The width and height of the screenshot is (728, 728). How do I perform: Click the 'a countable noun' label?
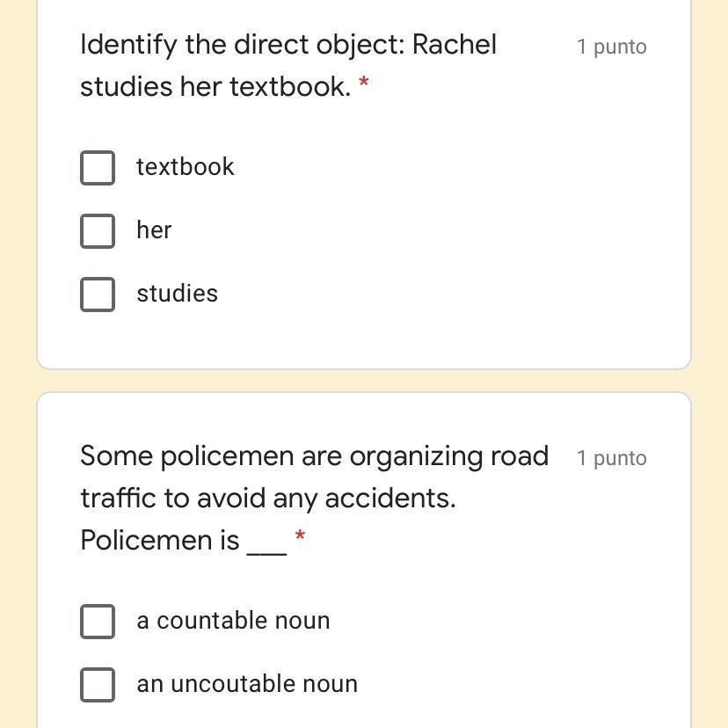coord(233,621)
